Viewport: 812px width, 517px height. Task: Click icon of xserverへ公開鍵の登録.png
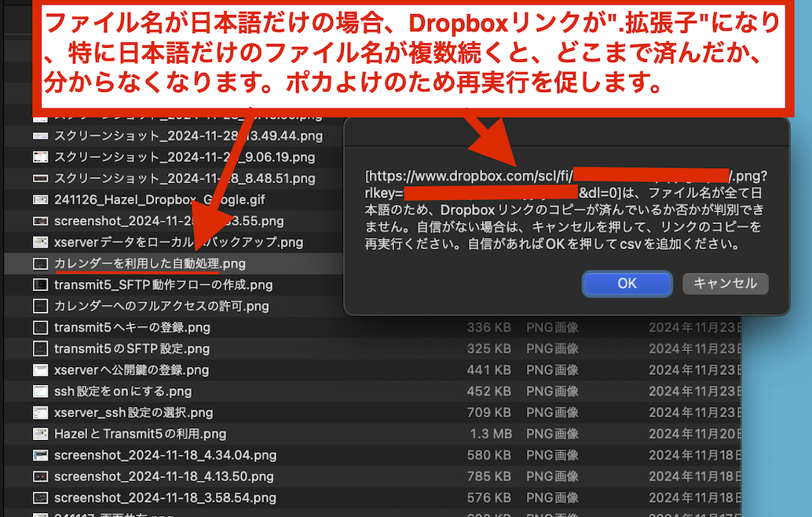41,369
